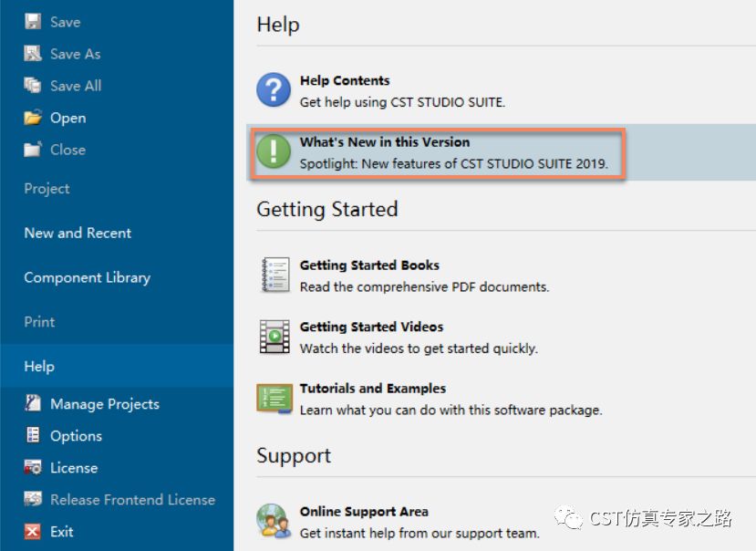
Task: Click the Open folder icon
Action: (33, 118)
